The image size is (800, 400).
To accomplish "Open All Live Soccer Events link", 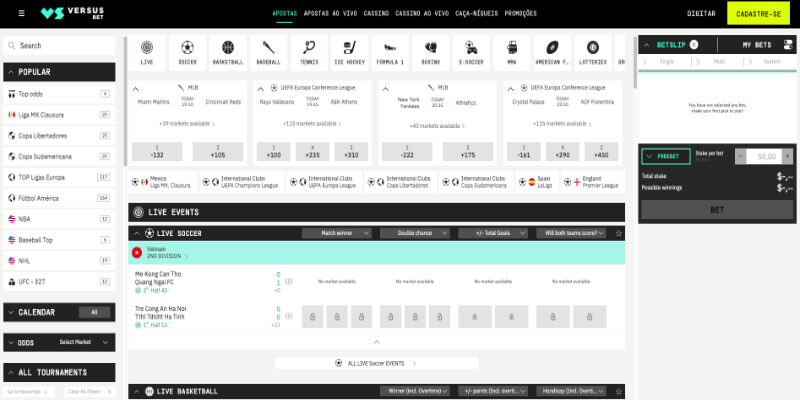I will (377, 363).
